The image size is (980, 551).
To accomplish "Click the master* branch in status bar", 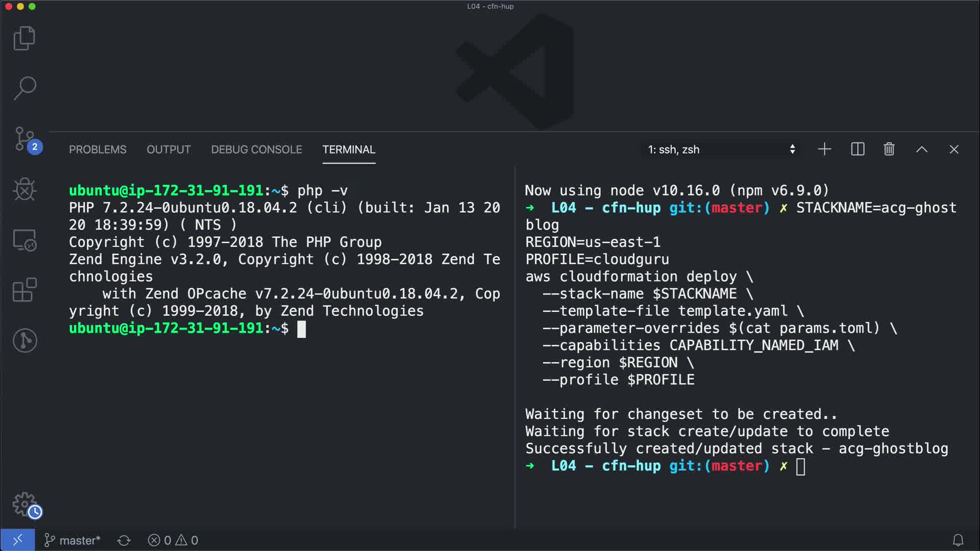I will 72,540.
